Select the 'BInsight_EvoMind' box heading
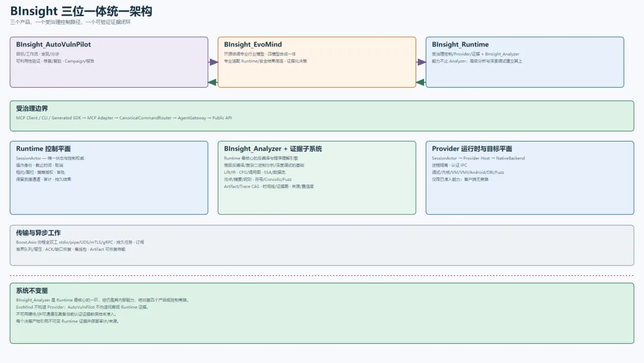The image size is (644, 363). (x=253, y=44)
